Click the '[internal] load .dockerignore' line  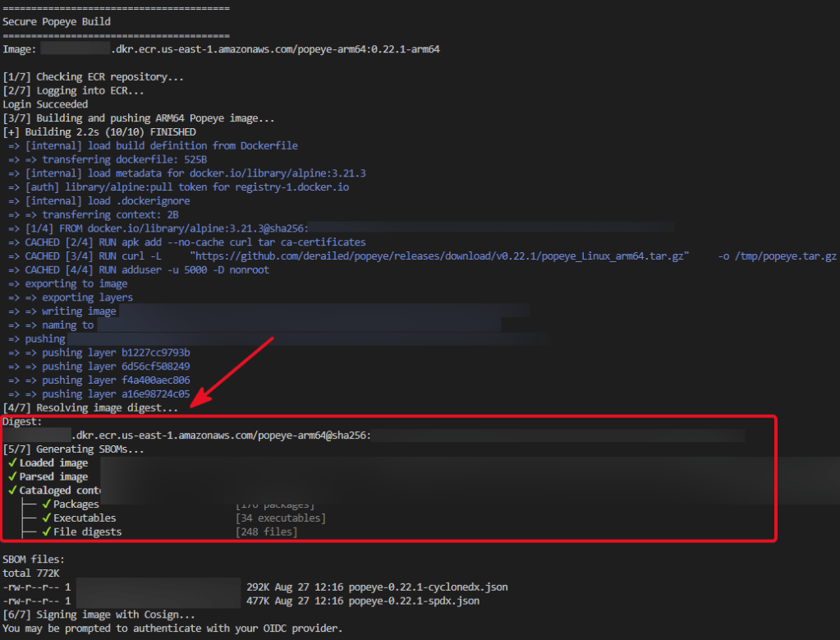pyautogui.click(x=99, y=201)
